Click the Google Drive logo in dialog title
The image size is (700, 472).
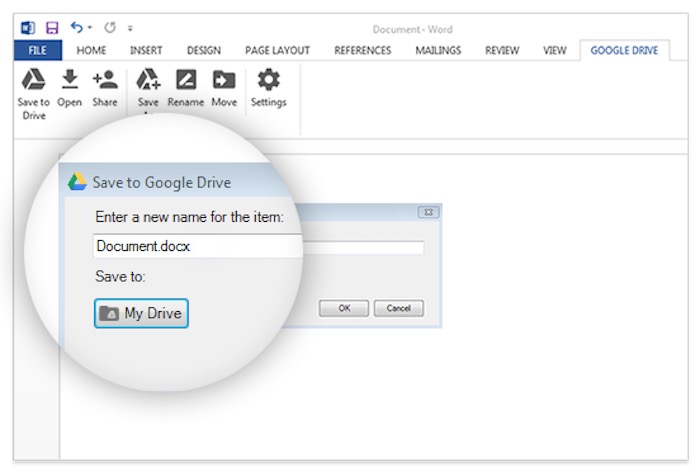77,182
